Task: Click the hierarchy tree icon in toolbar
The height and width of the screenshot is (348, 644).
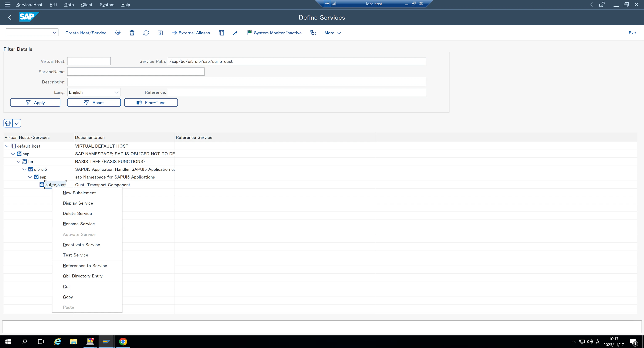Action: pyautogui.click(x=313, y=33)
